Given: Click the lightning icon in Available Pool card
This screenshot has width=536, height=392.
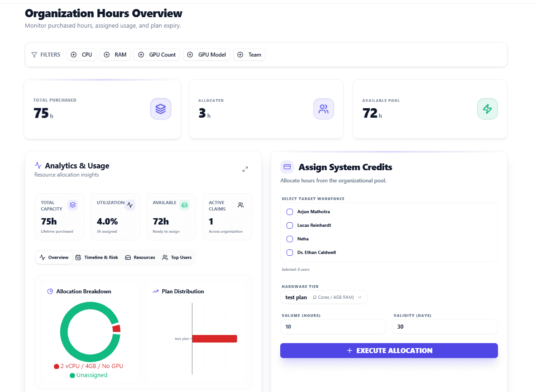Looking at the screenshot, I should click(x=488, y=109).
